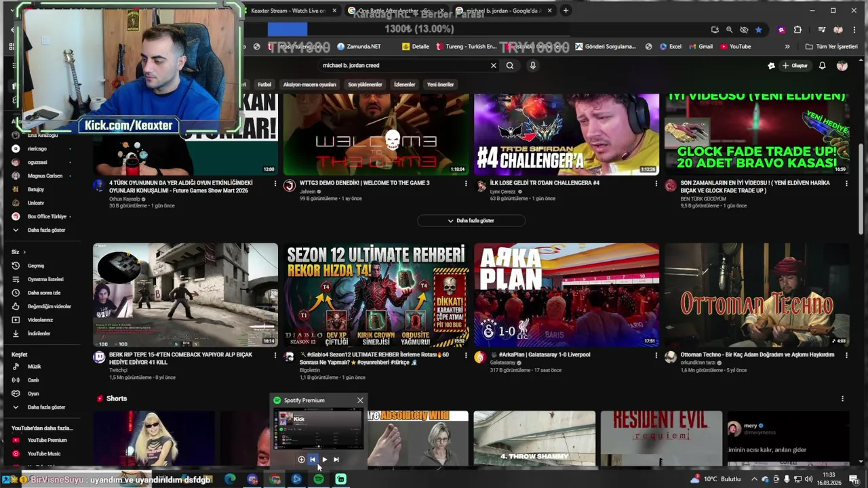Select Yeni öneriler filter chip
The height and width of the screenshot is (488, 868).
click(x=440, y=85)
